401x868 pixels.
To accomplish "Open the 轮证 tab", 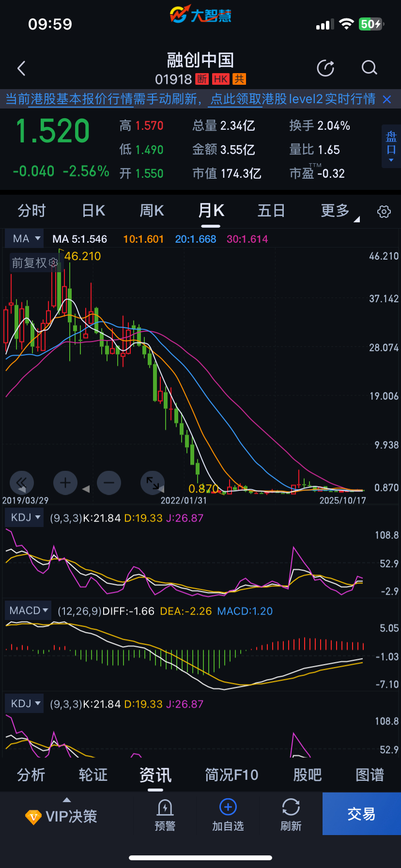I will pyautogui.click(x=93, y=775).
